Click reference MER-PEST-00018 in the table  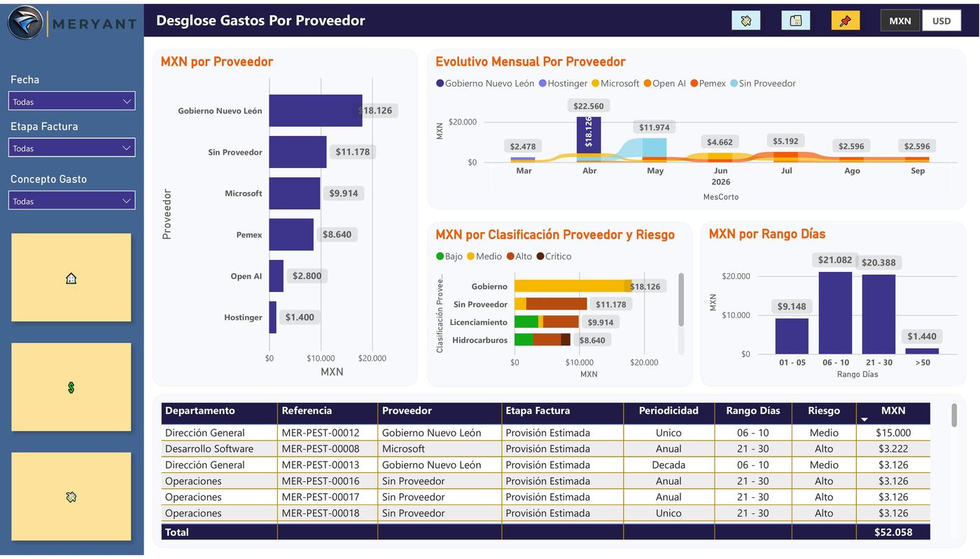[x=321, y=513]
